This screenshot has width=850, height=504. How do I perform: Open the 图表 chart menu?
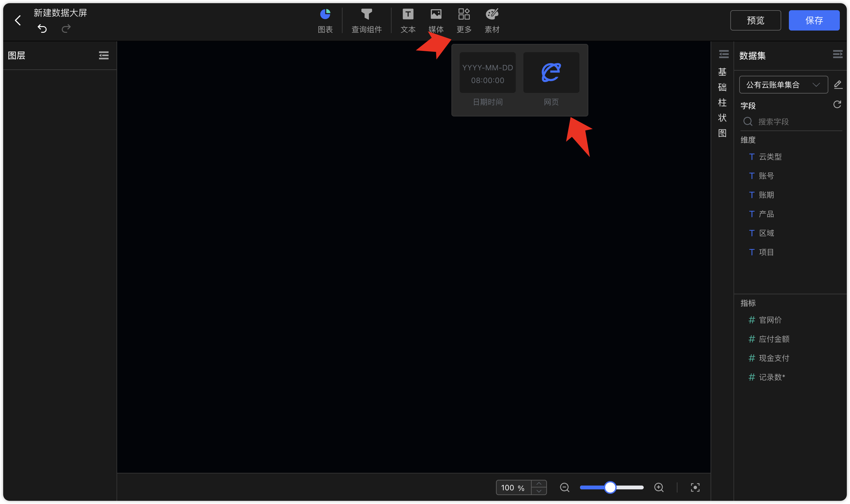pyautogui.click(x=325, y=21)
